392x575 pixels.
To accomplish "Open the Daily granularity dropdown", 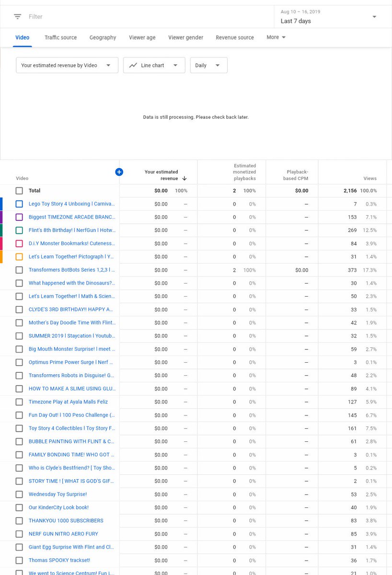I will point(209,65).
